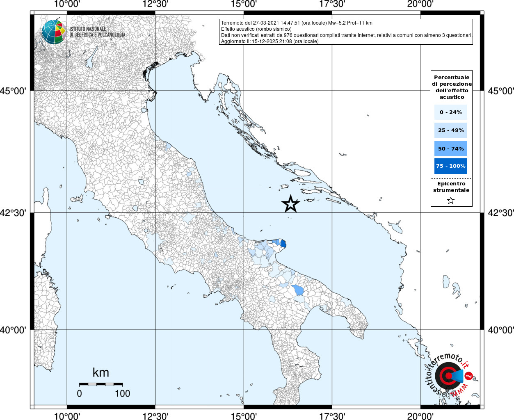The image size is (514, 420).
Task: Click the bottom axis label 17°30'
Action: click(x=332, y=416)
